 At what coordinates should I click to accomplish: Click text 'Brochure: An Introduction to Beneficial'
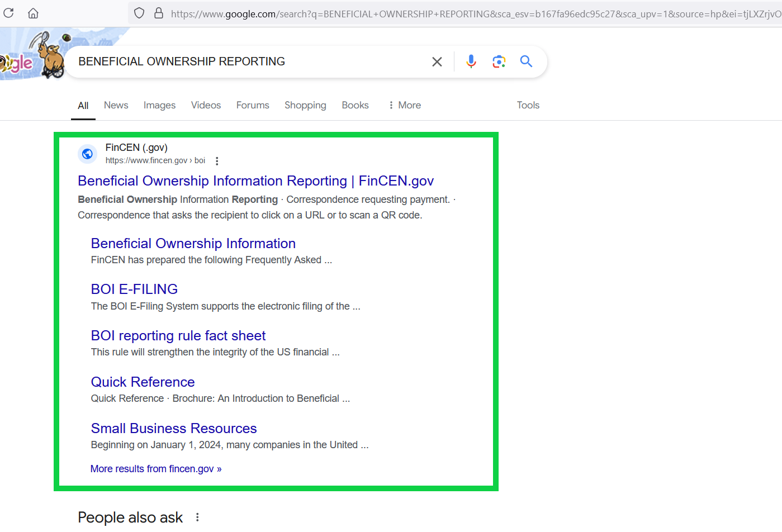click(256, 398)
